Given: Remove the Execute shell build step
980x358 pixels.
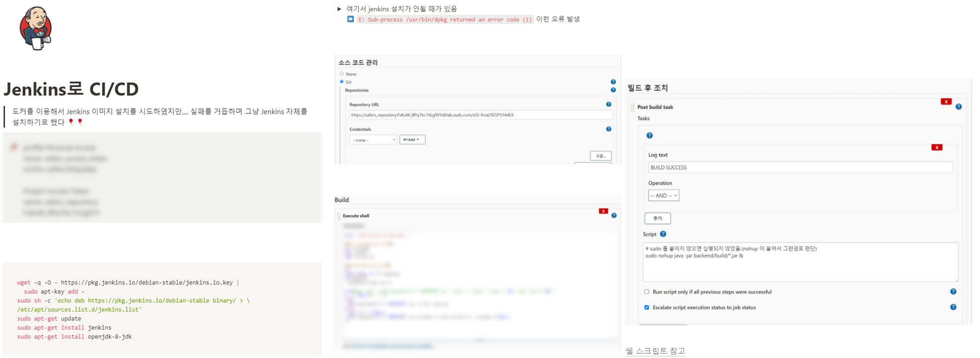Looking at the screenshot, I should (603, 211).
